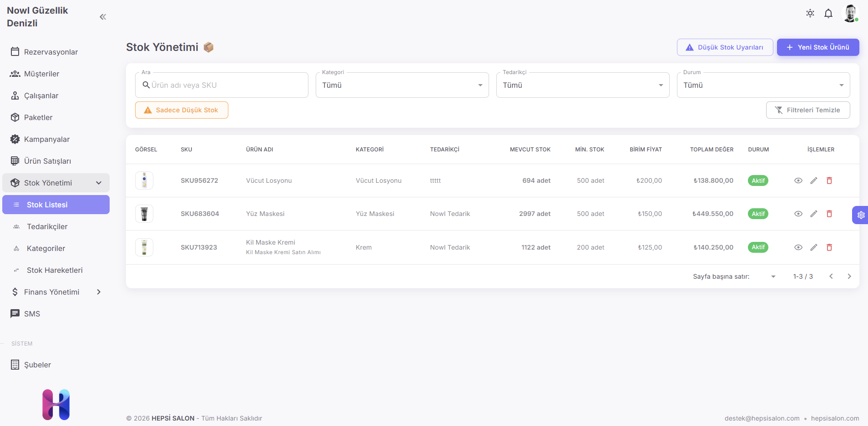Viewport: 868px width, 426px height.
Task: Navigate to Rezervasyonlar page
Action: [x=50, y=52]
